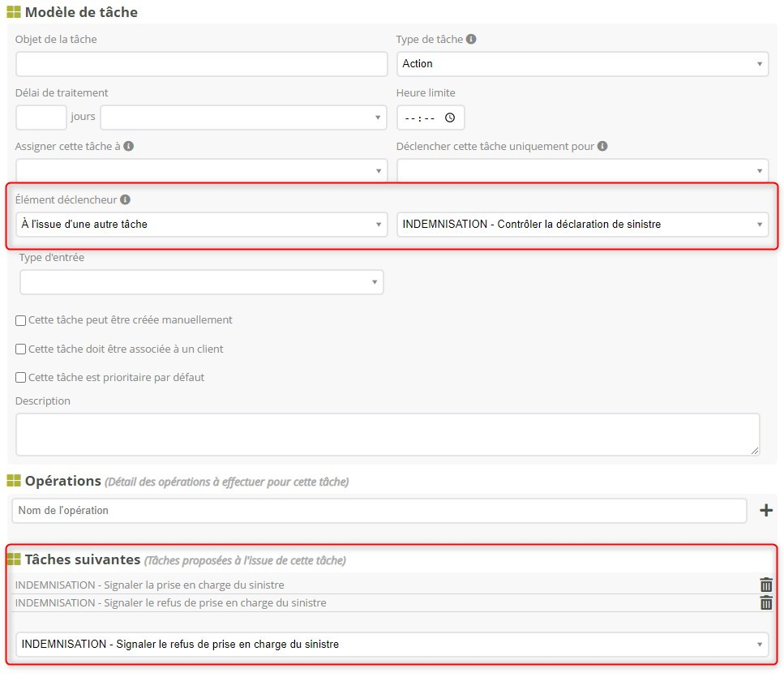The height and width of the screenshot is (677, 784).
Task: Click info icon next to Type de tâche
Action: click(x=472, y=39)
